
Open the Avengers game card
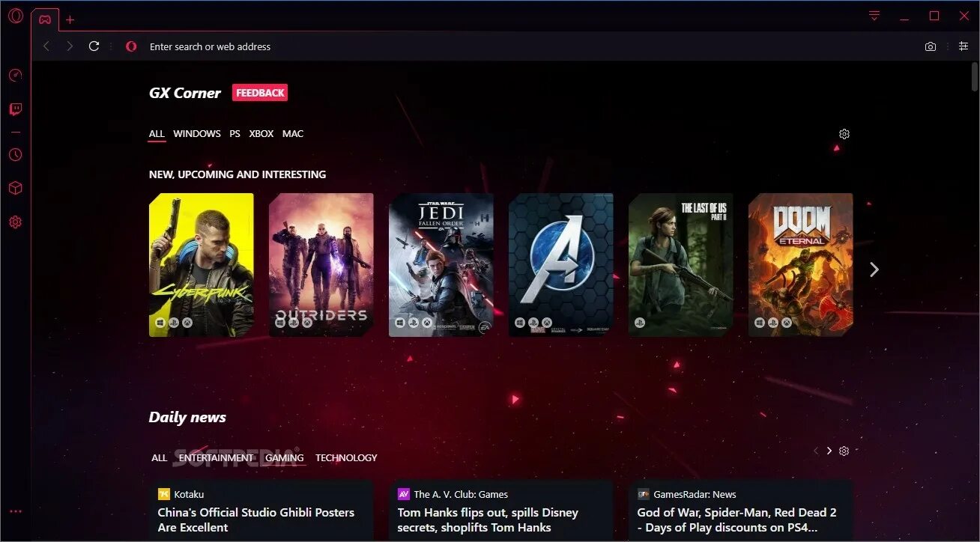(561, 265)
